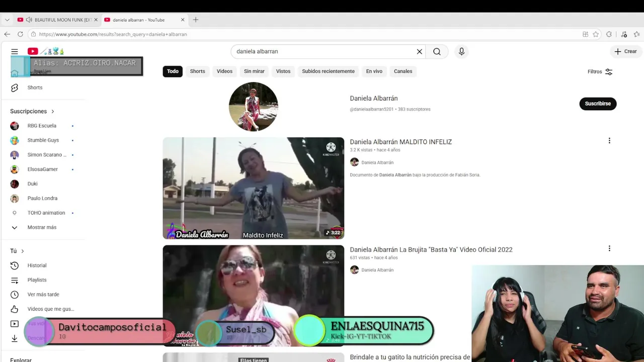Click RBG Escuela channel avatar
Image resolution: width=644 pixels, height=362 pixels.
click(15, 126)
